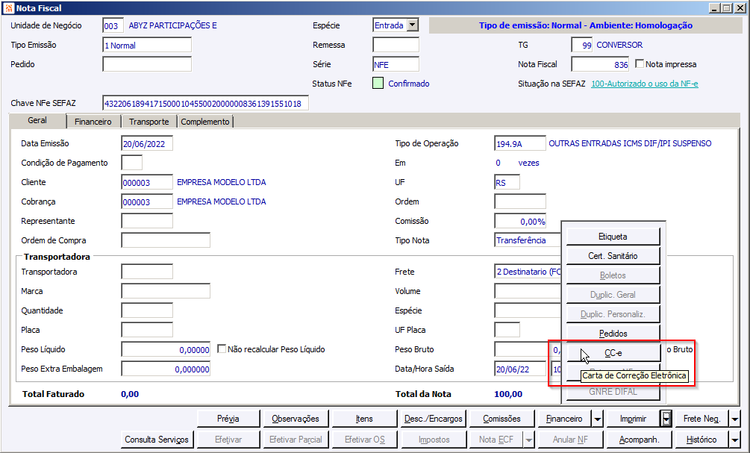Open the Observações button
This screenshot has width=750, height=453.
click(295, 419)
